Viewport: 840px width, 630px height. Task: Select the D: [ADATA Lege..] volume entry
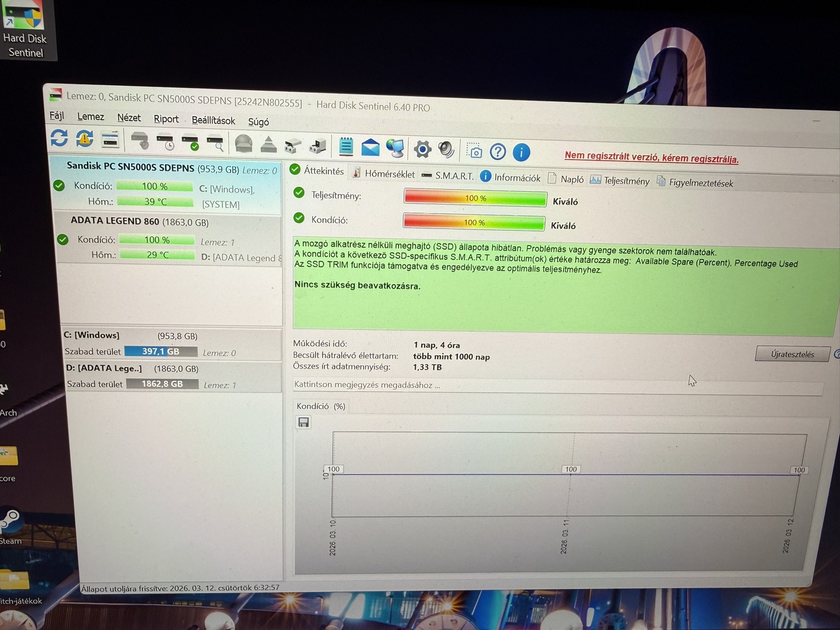(173, 376)
